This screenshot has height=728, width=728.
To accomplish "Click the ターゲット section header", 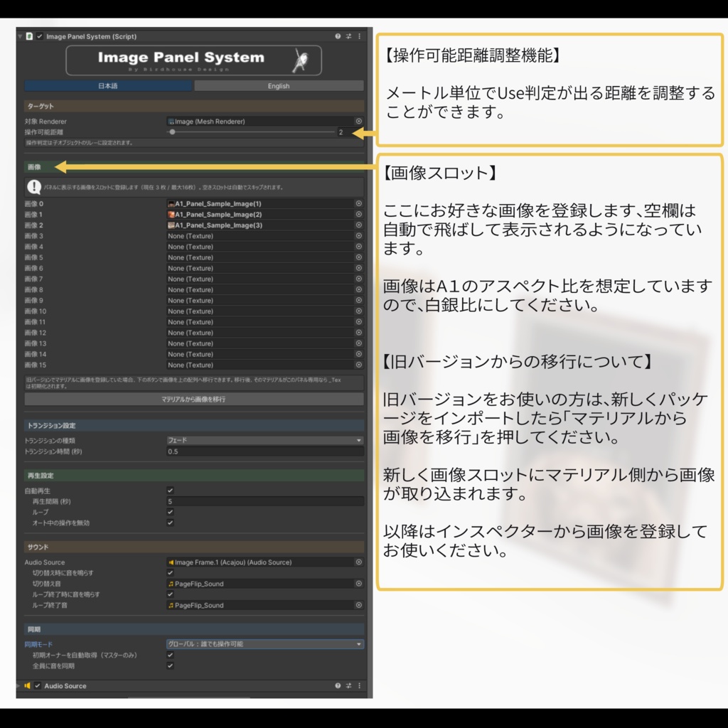I will pyautogui.click(x=194, y=106).
